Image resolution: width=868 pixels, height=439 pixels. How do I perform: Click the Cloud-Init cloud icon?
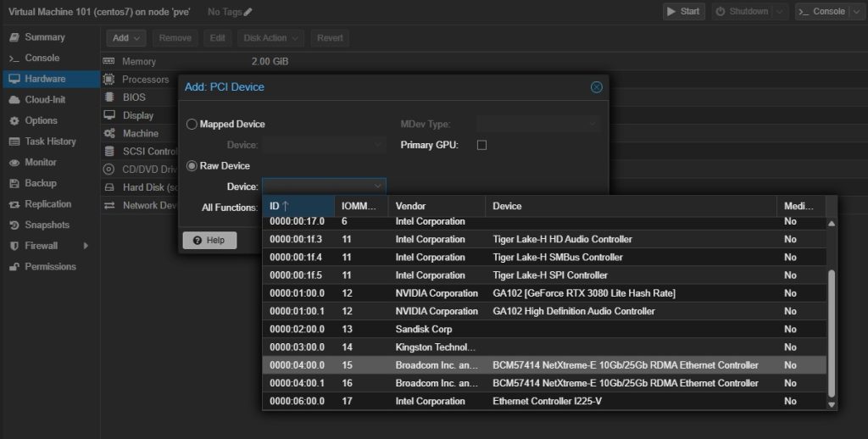(14, 100)
